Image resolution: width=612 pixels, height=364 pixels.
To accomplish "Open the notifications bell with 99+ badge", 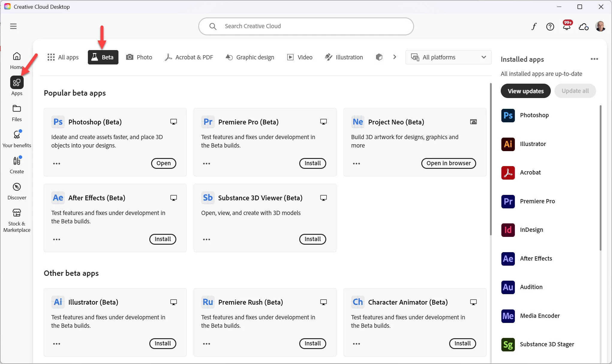I will point(566,26).
